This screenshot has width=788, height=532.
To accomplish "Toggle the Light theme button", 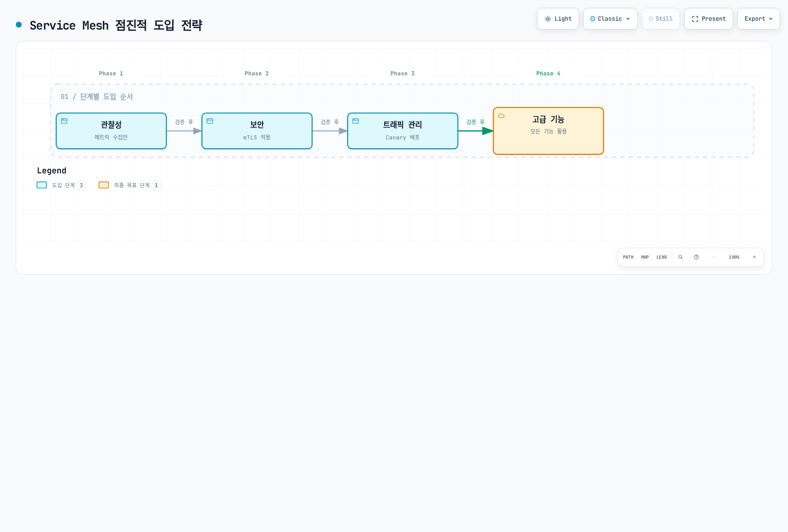I will pyautogui.click(x=558, y=19).
